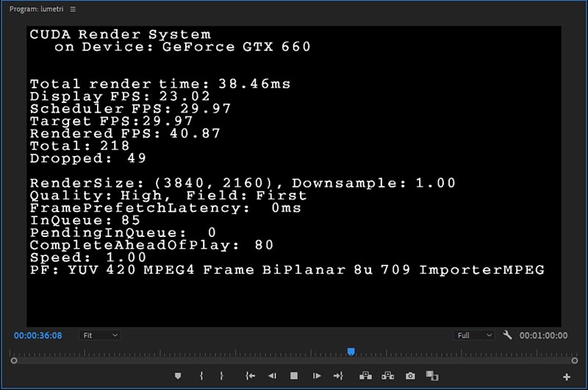Screen dimensions: 588x390
Task: Click the Go to In point button
Action: coord(250,376)
